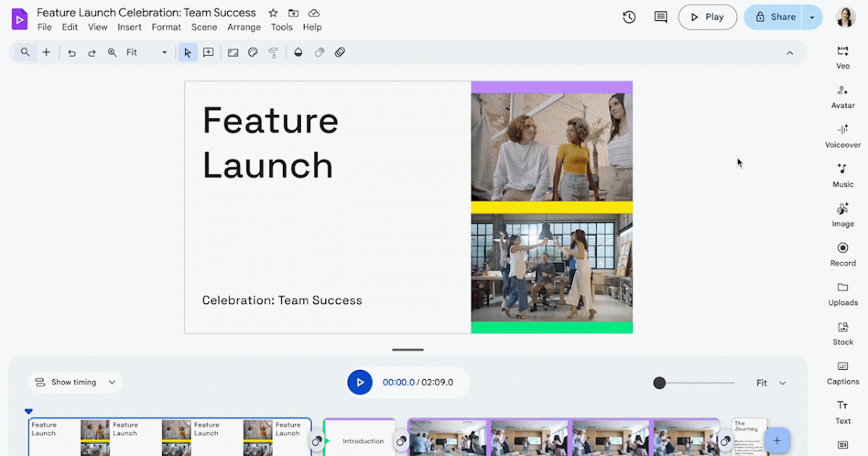Collapse the toolbar with the chevron
Image resolution: width=868 pixels, height=456 pixels.
pyautogui.click(x=790, y=53)
